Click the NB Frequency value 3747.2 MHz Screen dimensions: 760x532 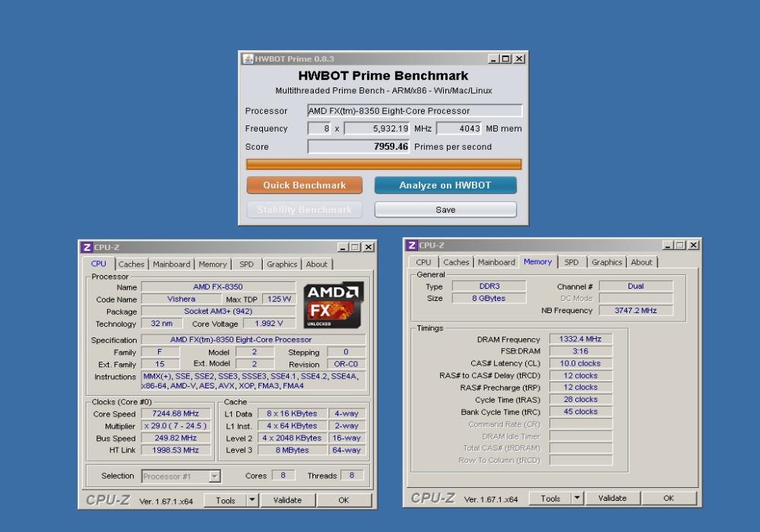635,310
